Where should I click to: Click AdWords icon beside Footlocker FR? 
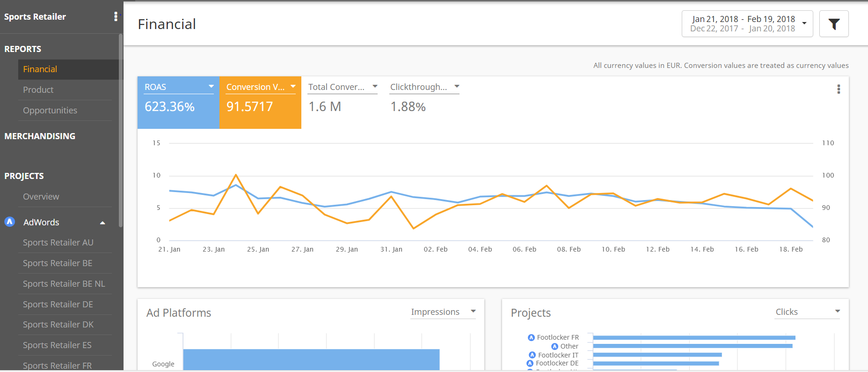point(531,337)
